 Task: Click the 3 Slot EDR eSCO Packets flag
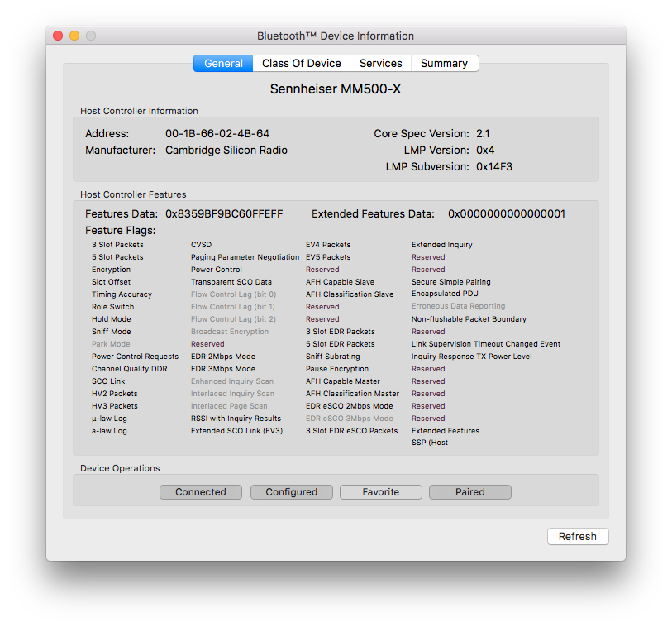pyautogui.click(x=351, y=432)
